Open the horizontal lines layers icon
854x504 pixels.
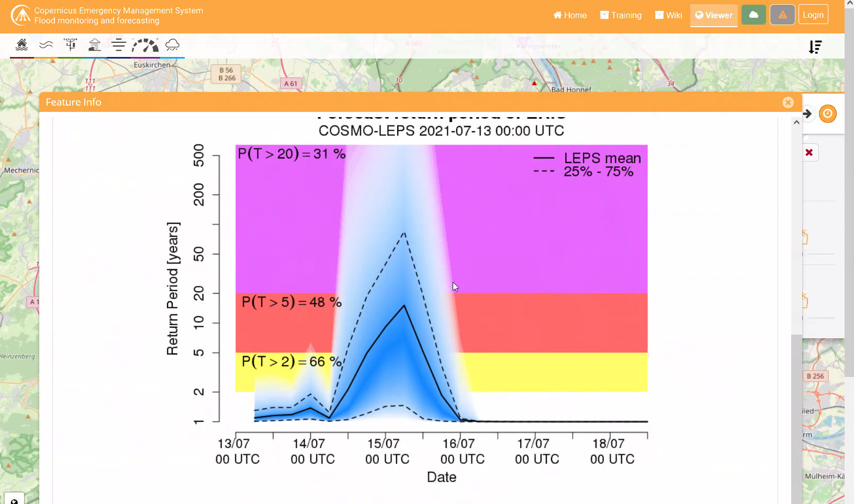pos(119,45)
